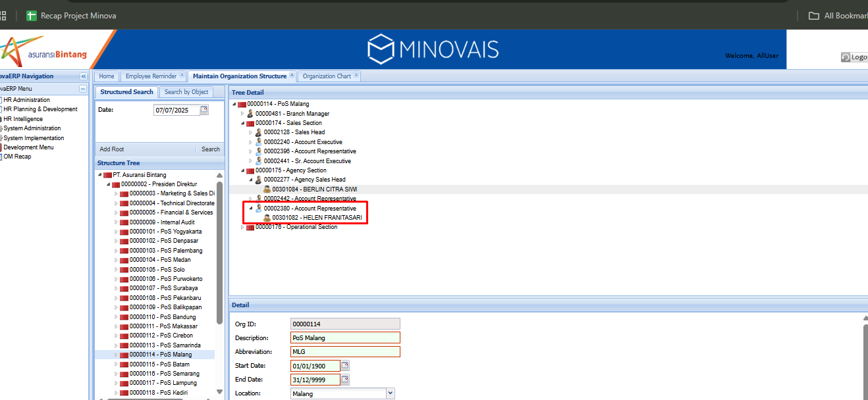Click the red icon of PT. Asuransi Bintang root
Screen dimensions: 868x400
107,175
